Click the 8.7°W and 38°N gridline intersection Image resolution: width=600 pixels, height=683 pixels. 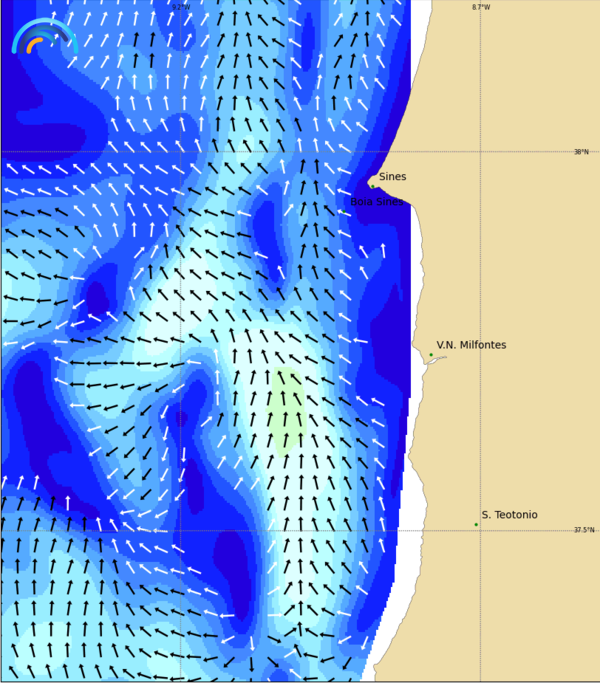[x=481, y=152]
